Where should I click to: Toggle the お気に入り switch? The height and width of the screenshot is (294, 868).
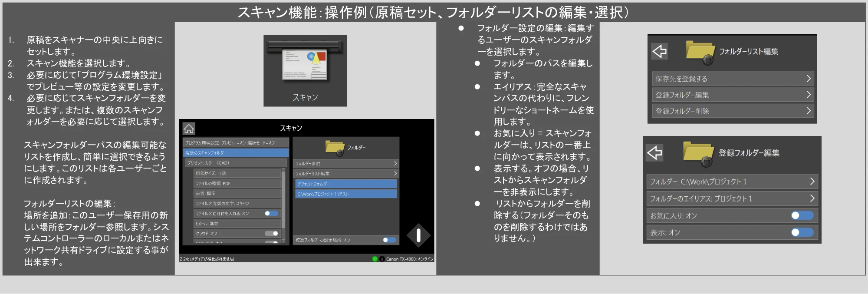click(802, 215)
